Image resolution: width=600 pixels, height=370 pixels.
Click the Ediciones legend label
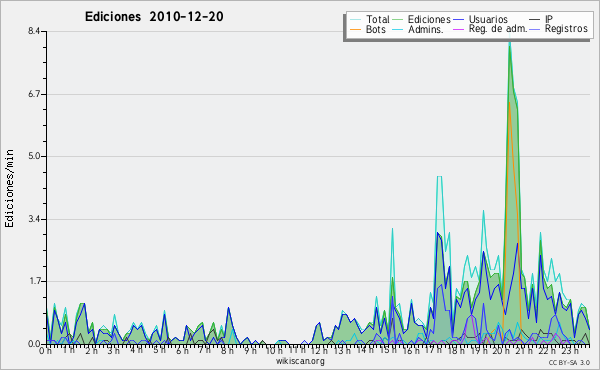point(429,19)
